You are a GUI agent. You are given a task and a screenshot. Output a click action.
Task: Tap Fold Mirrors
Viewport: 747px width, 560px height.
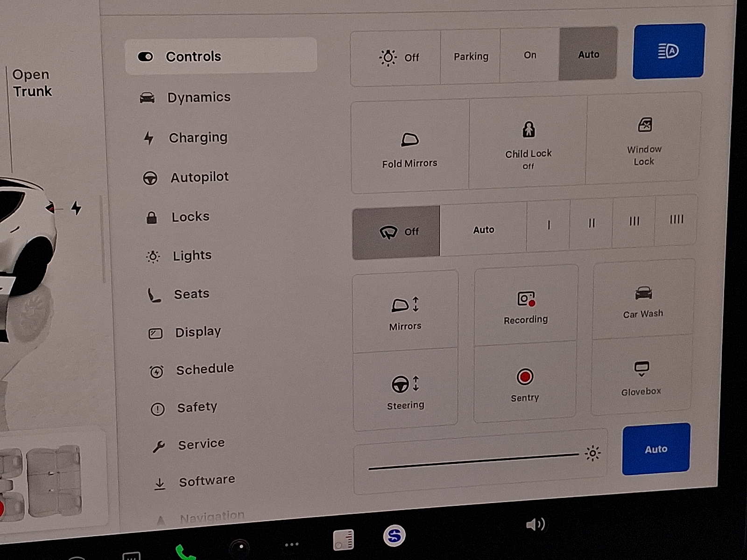pyautogui.click(x=409, y=147)
